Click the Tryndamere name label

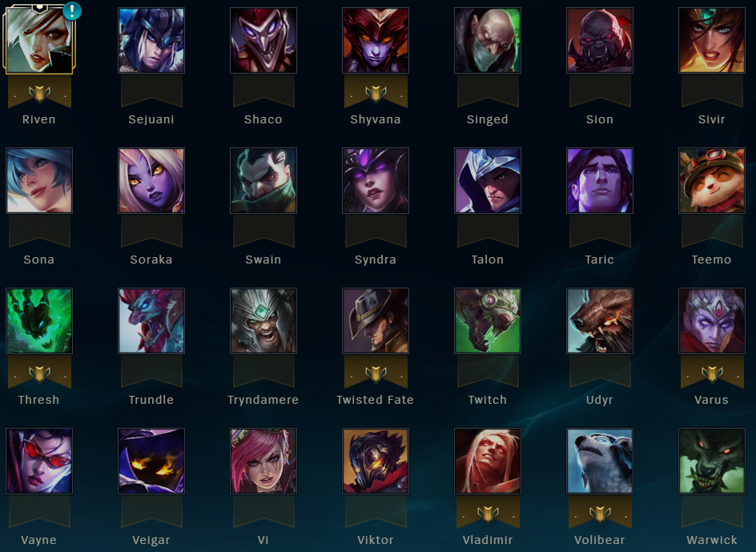[x=263, y=400]
